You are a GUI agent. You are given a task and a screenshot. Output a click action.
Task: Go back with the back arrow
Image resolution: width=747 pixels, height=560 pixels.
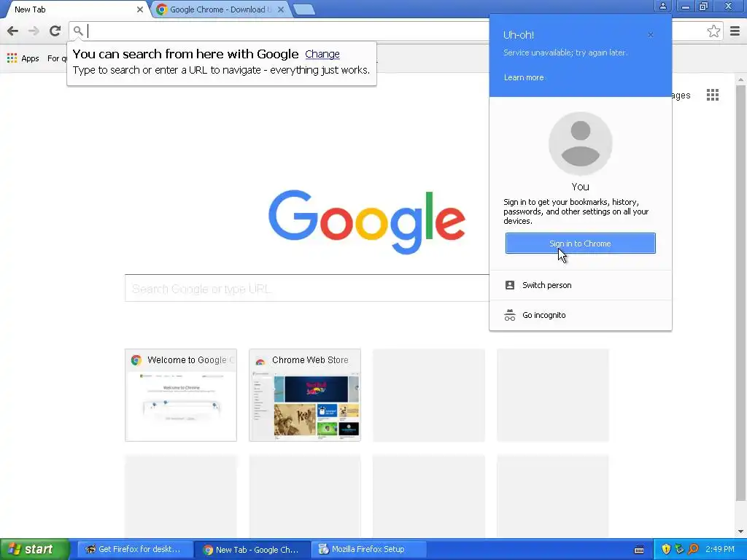pyautogui.click(x=13, y=31)
